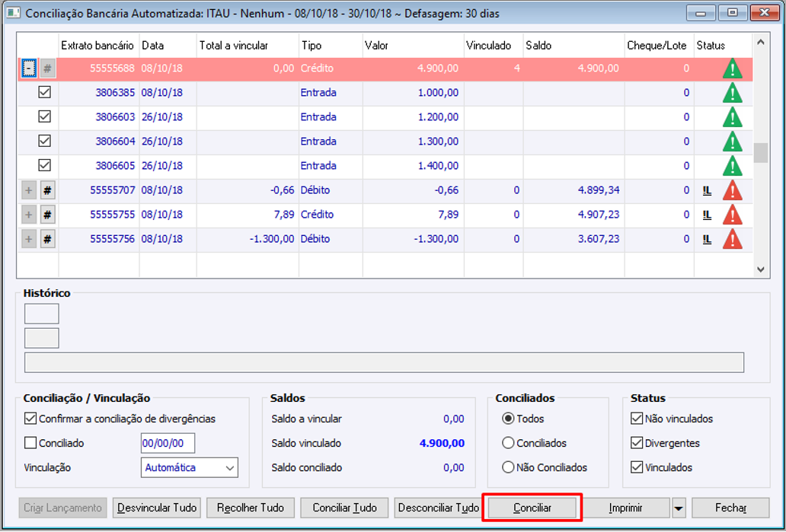Click the # icon on row 55555756
786x532 pixels.
click(x=48, y=239)
